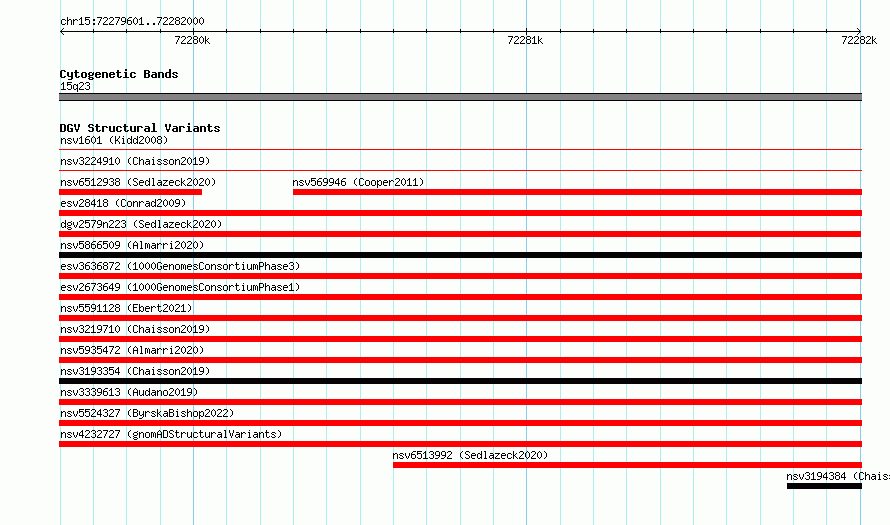Select the nsv6513992 (Sedlazeck2020) label

[x=470, y=455]
